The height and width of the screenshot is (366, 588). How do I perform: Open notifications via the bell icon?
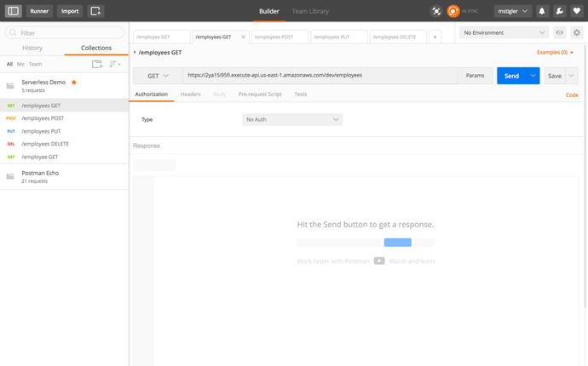click(541, 11)
